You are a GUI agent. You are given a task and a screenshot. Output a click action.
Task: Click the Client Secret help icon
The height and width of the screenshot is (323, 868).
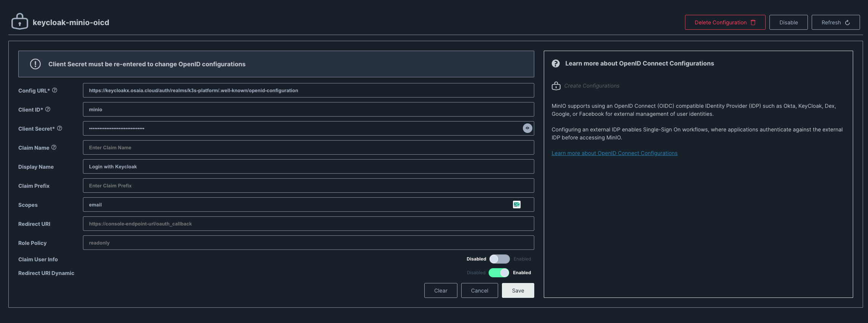click(x=59, y=128)
